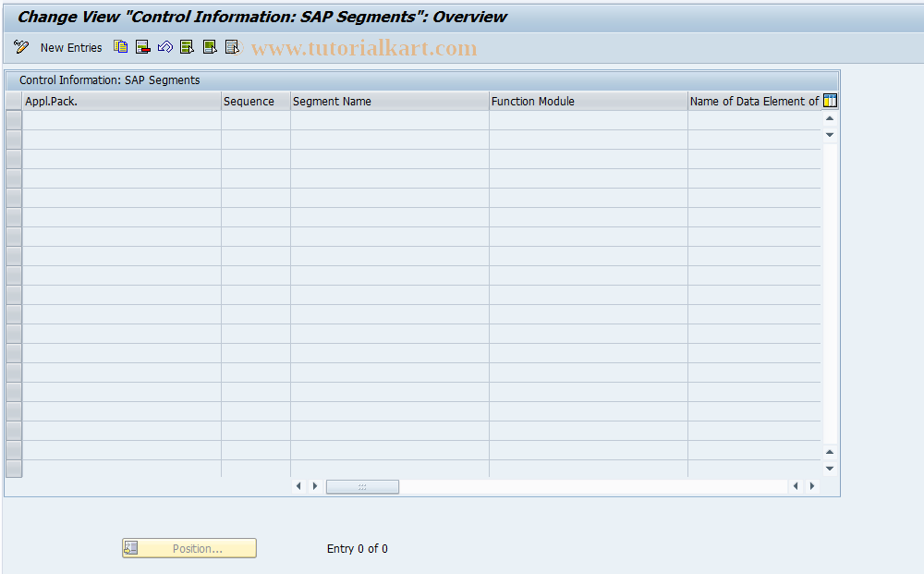
Task: Click the 'Control Information: SAP Segments' table title
Action: [110, 80]
